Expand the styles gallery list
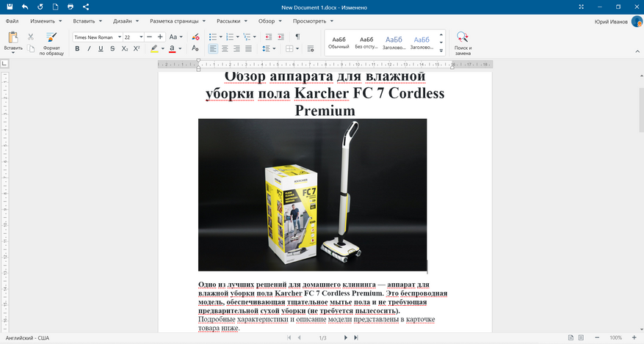Viewport: 644px width, 344px height. pyautogui.click(x=441, y=51)
